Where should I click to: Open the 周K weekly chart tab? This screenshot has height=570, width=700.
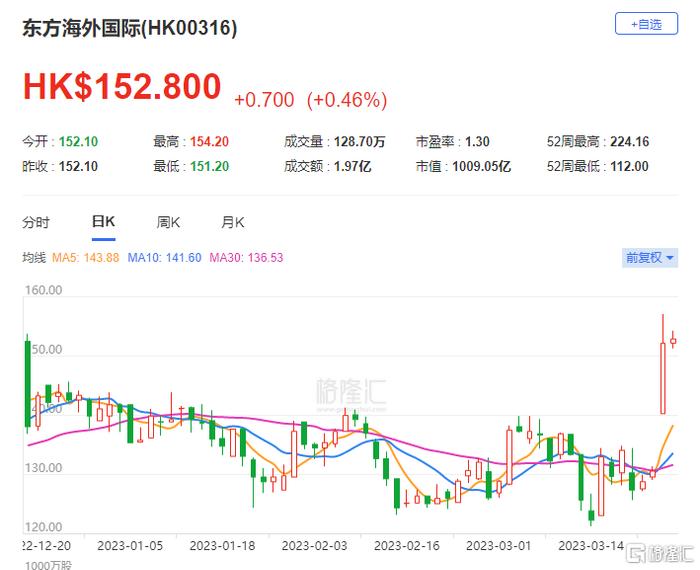pos(168,222)
